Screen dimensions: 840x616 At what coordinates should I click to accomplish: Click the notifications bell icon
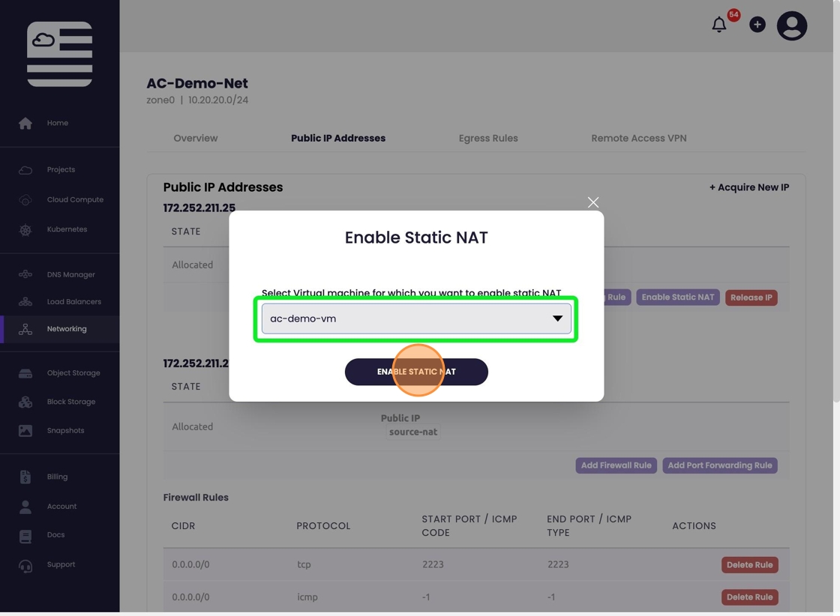click(718, 25)
